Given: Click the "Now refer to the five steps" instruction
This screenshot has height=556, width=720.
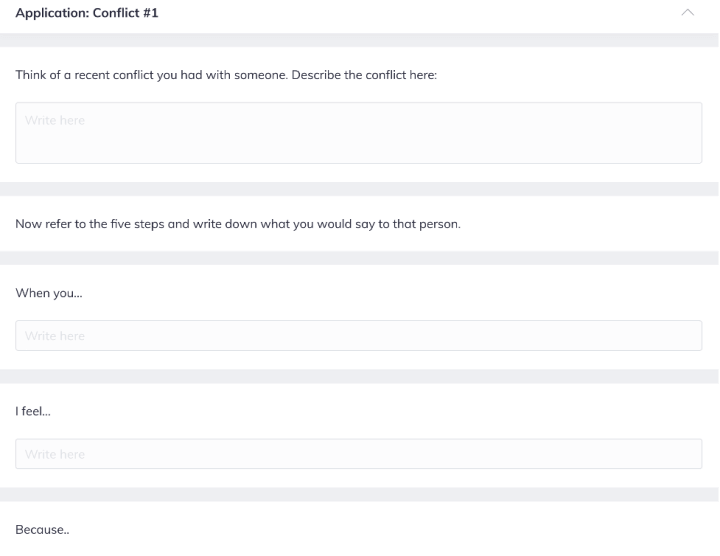Looking at the screenshot, I should pos(238,224).
